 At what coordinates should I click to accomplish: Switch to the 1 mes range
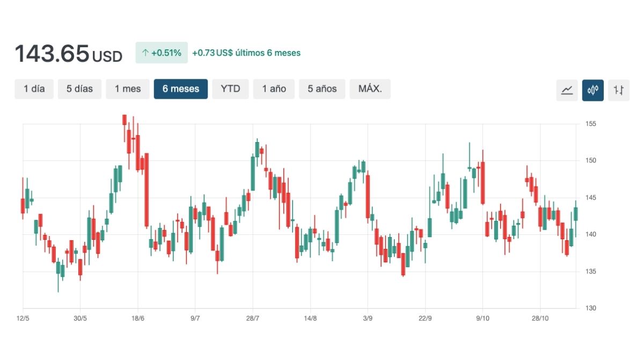128,89
